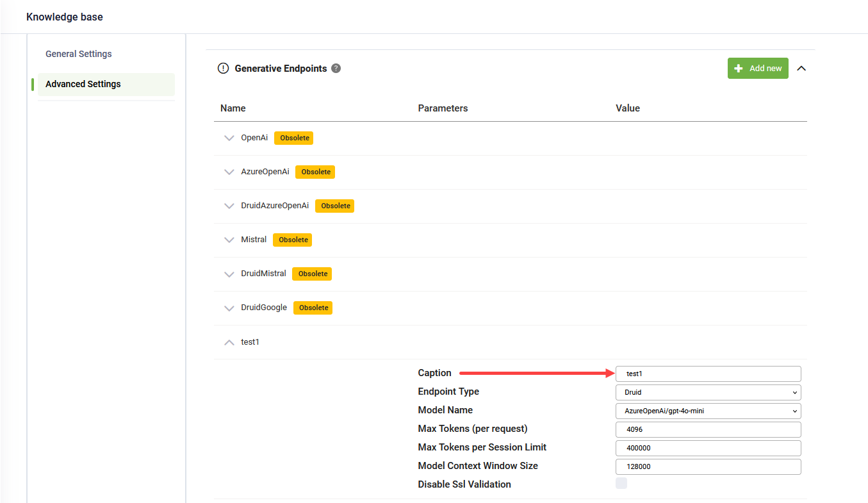This screenshot has height=503, width=868.
Task: Click the Obsolete badge next to AzureOpenAi
Action: (x=315, y=172)
